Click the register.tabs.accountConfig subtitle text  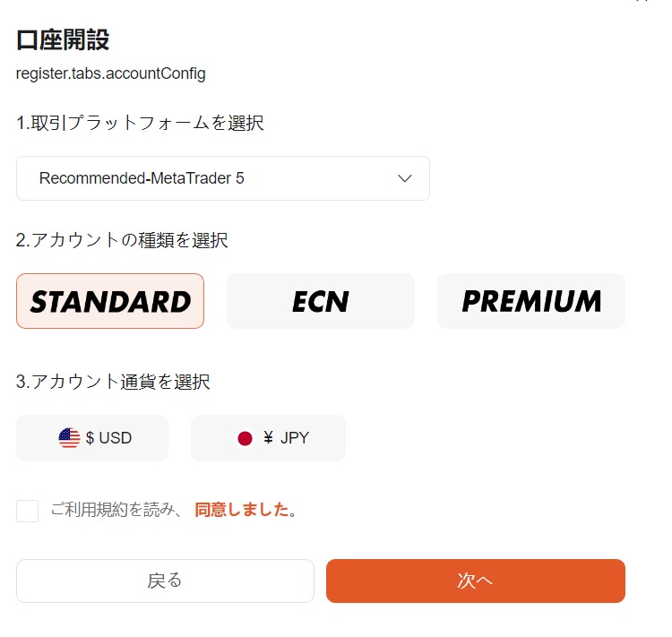[x=110, y=73]
